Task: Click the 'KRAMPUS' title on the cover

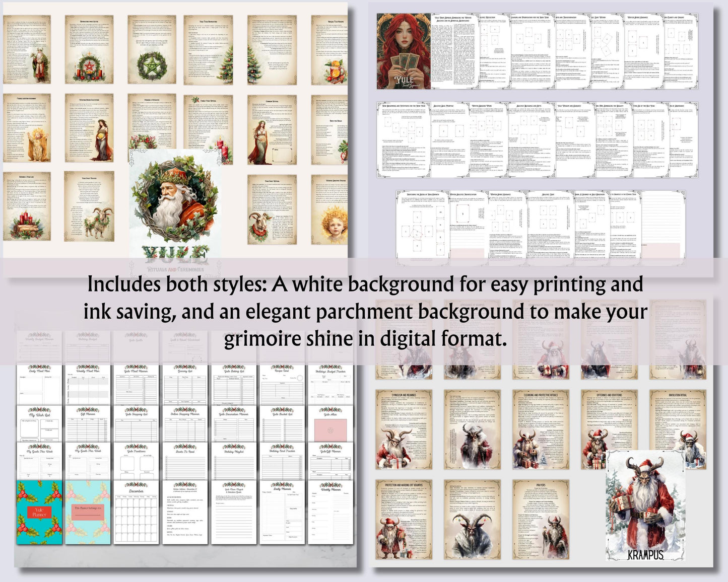Action: (x=645, y=555)
